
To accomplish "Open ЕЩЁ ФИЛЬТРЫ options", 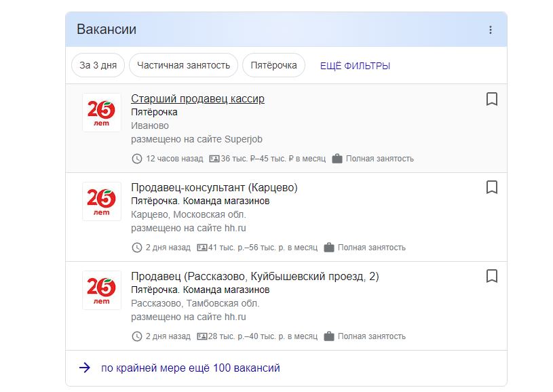I will click(x=355, y=66).
